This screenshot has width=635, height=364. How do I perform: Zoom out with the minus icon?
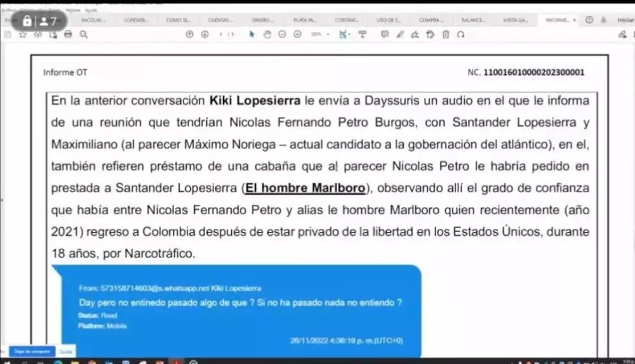283,35
